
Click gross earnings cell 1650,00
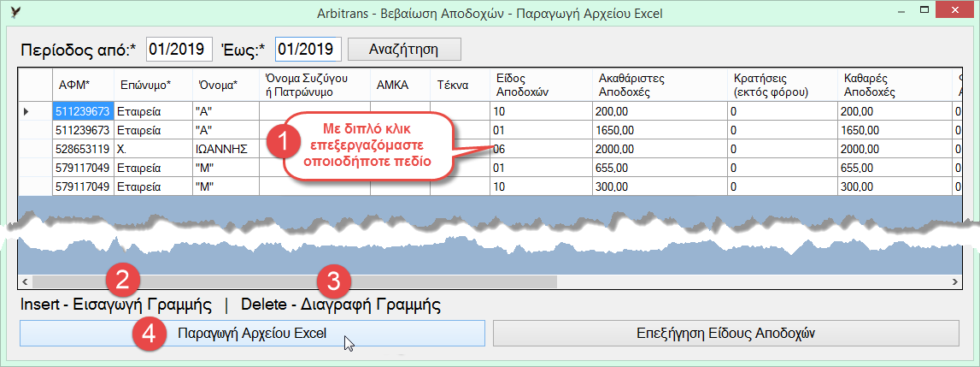pyautogui.click(x=660, y=130)
